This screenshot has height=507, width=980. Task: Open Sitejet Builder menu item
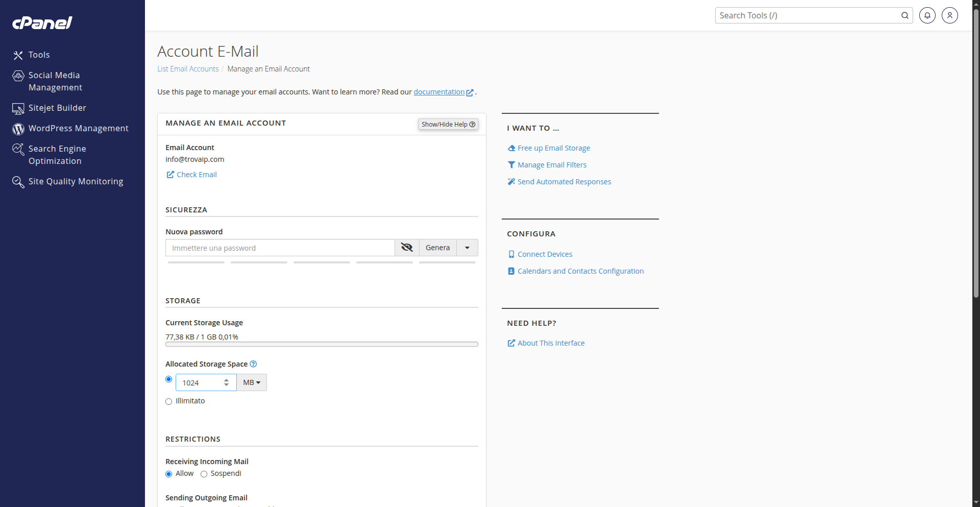click(x=57, y=108)
